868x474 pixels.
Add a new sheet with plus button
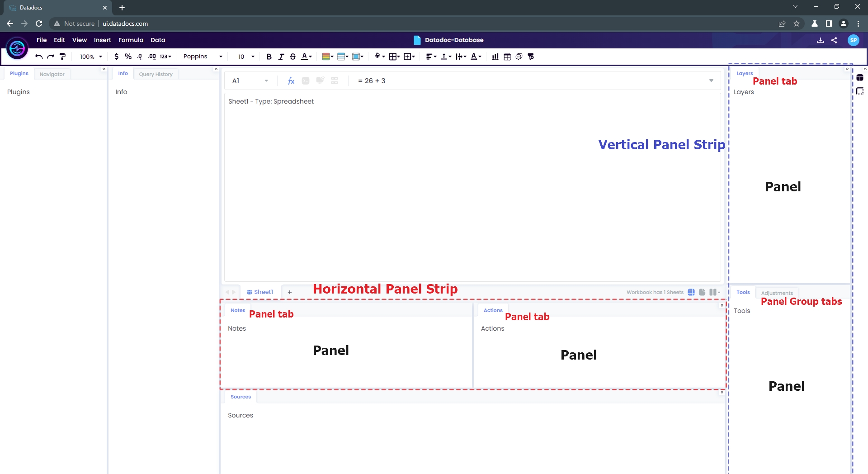[x=290, y=292]
